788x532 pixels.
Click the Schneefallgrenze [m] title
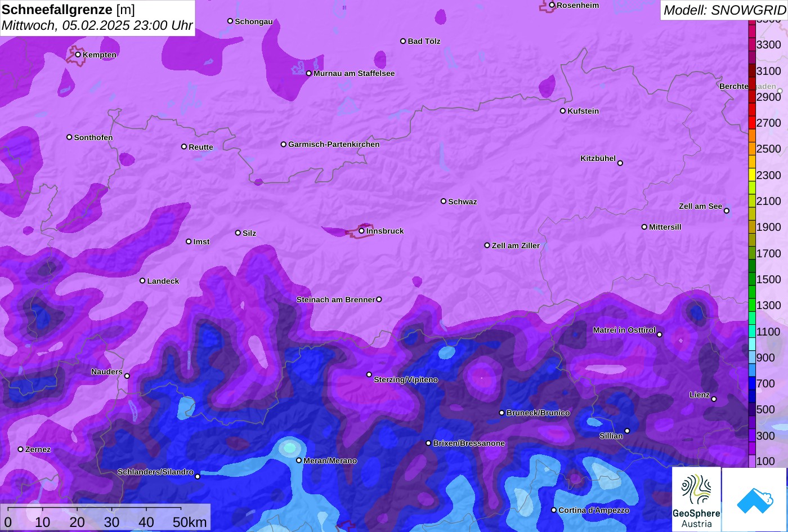[x=68, y=10]
